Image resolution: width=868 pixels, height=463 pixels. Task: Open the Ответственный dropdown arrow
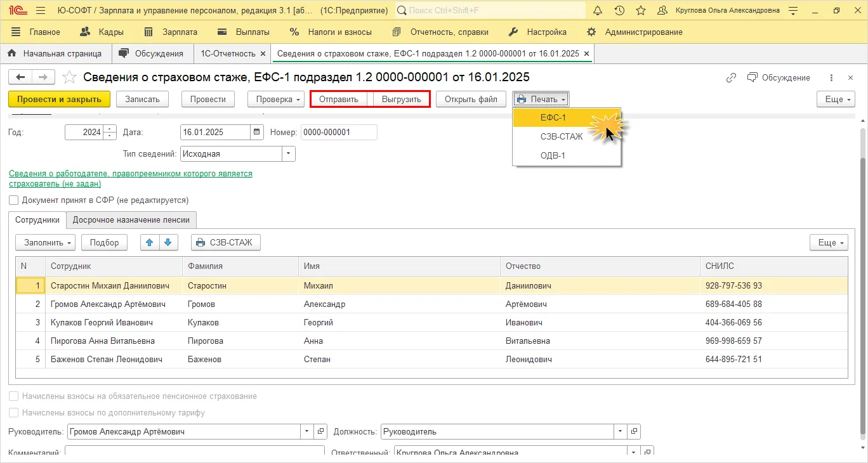633,452
